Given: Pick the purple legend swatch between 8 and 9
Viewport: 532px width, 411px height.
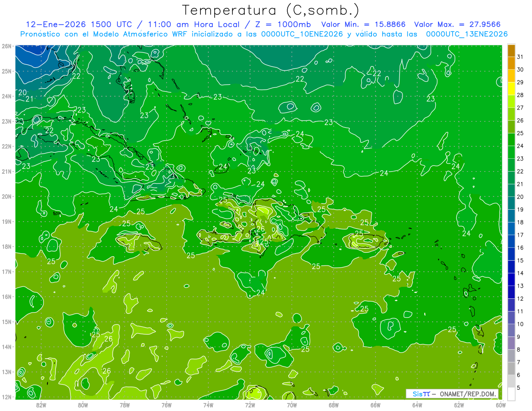Looking at the screenshot, I should 511,343.
